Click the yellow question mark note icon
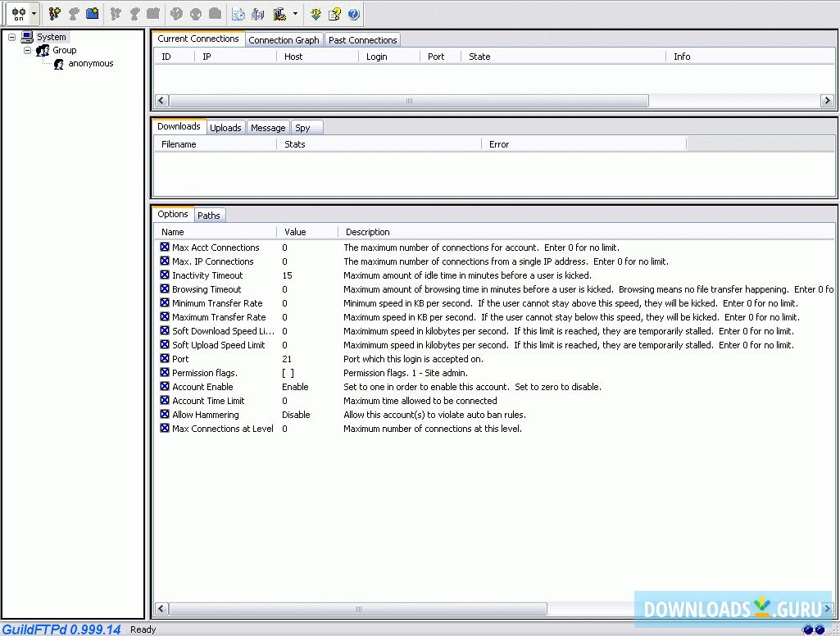The image size is (840, 636). click(x=334, y=14)
